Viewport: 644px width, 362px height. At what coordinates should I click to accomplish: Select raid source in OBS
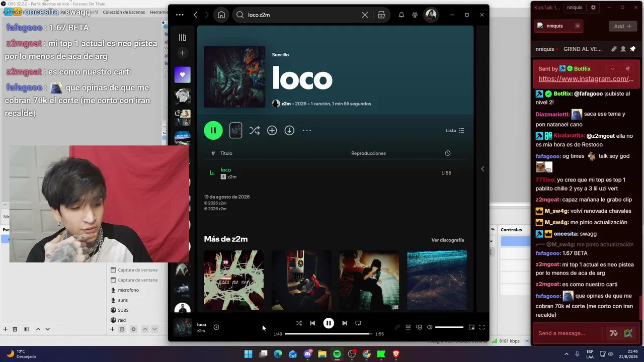(122, 320)
